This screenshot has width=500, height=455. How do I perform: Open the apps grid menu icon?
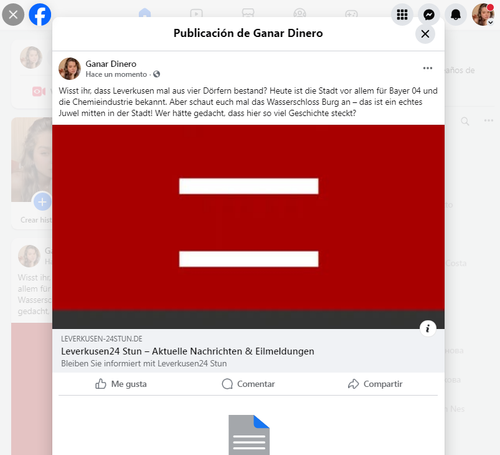402,15
